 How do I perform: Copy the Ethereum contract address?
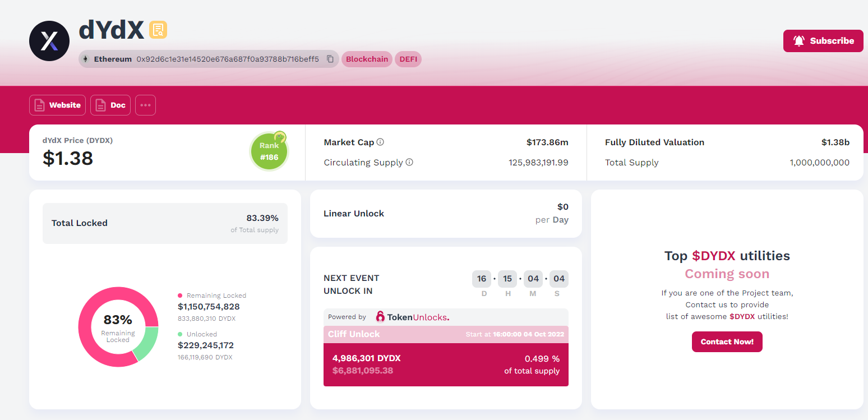tap(330, 59)
